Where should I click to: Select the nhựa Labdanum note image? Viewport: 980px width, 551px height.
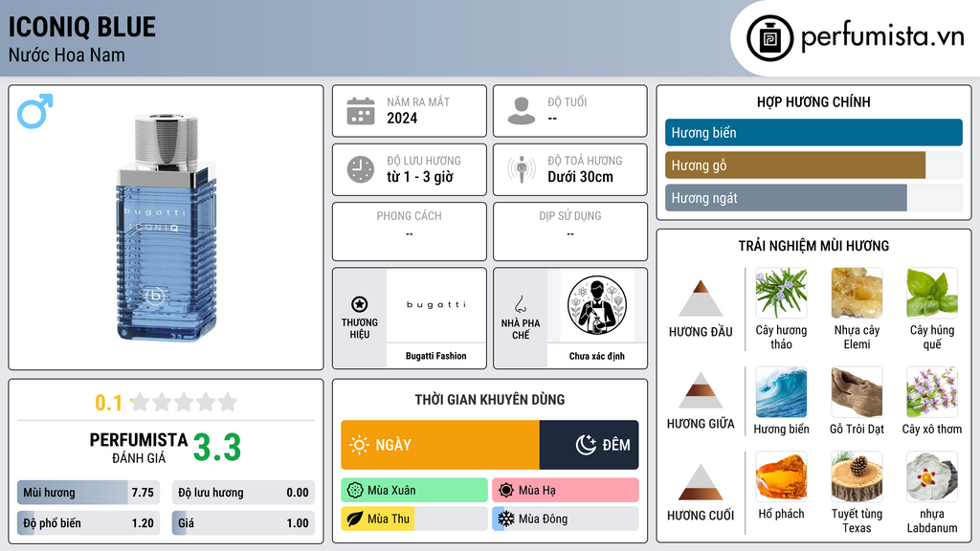tap(932, 477)
